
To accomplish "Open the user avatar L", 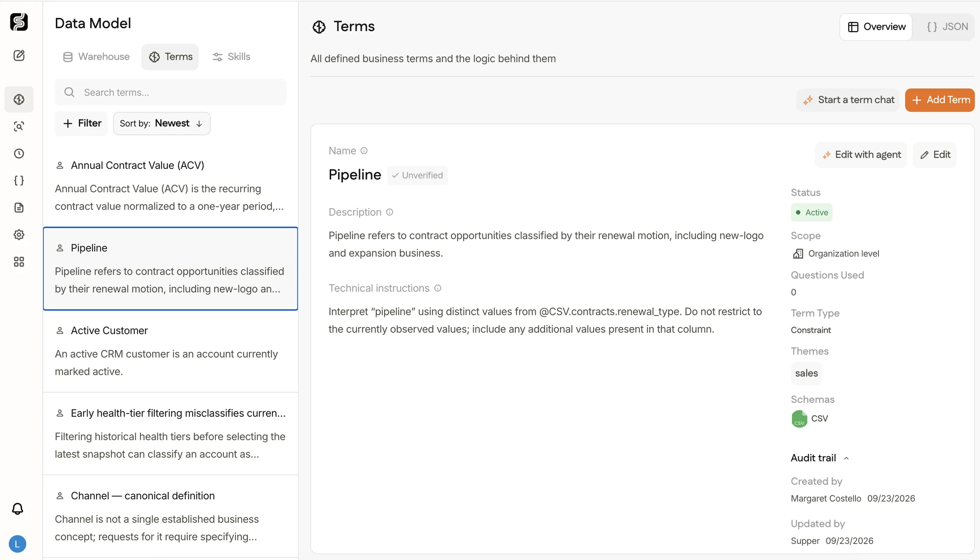I will point(17,544).
